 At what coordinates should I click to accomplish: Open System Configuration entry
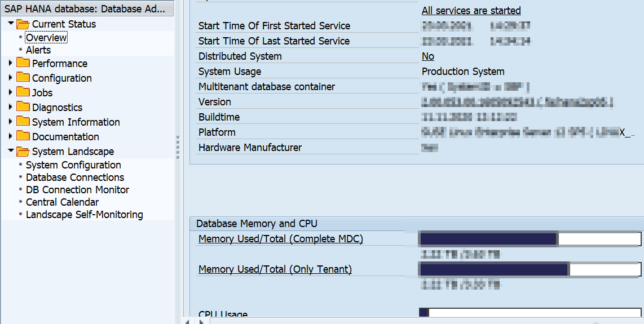[73, 165]
